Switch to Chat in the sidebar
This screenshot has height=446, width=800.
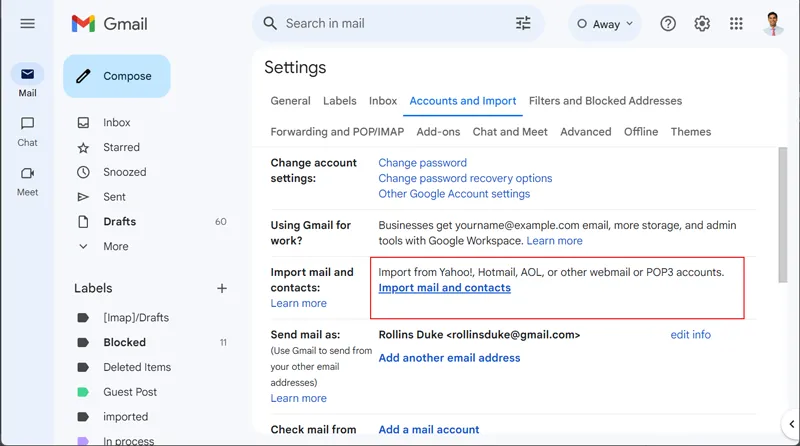pos(27,131)
